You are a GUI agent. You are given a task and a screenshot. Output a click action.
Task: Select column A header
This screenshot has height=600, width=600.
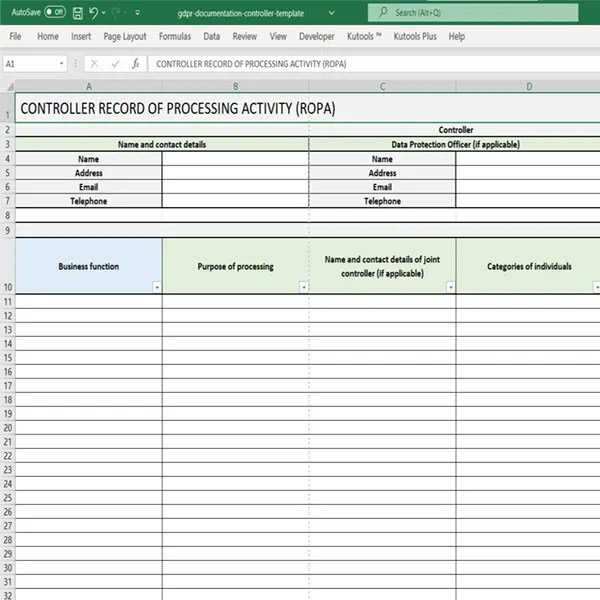89,86
